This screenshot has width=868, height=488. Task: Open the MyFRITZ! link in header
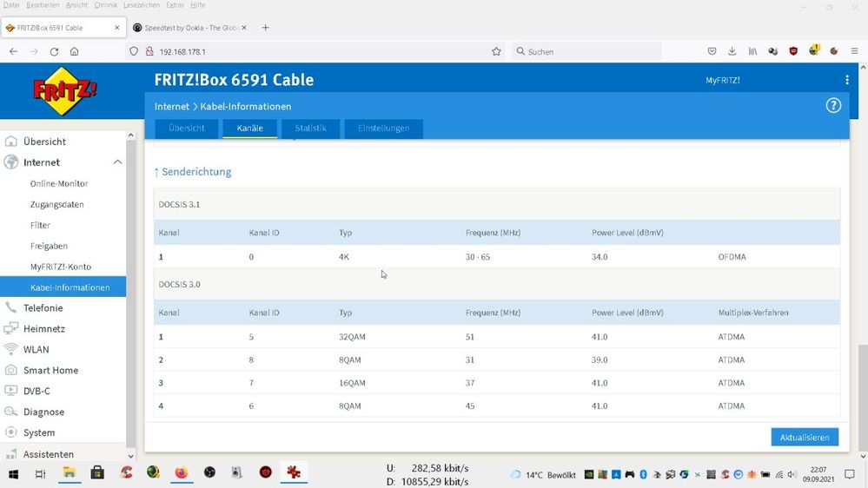[722, 80]
